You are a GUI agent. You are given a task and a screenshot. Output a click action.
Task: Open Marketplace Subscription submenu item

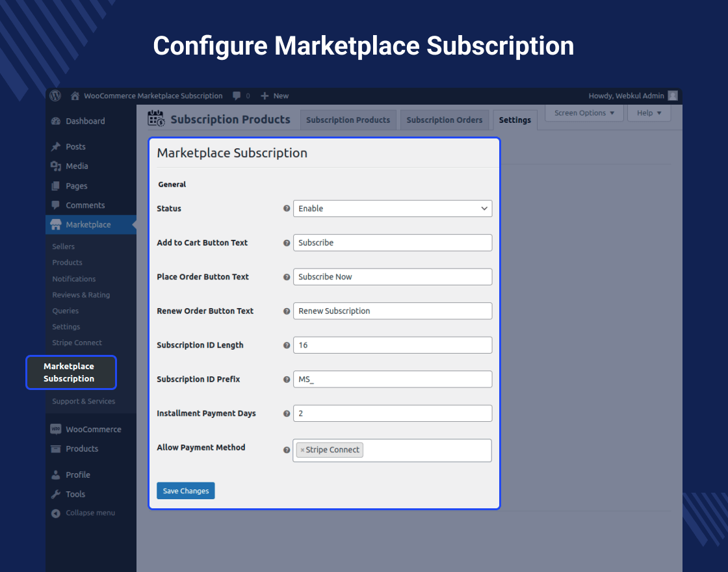point(71,372)
